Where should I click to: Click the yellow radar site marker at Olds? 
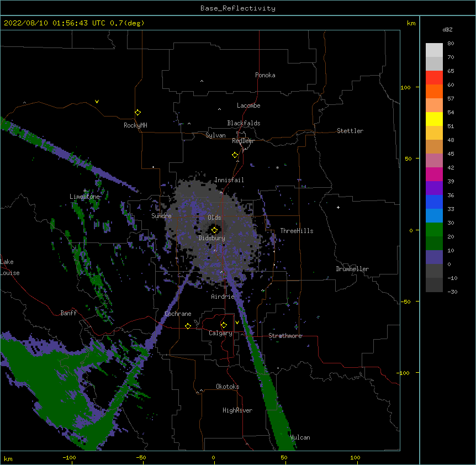(214, 230)
